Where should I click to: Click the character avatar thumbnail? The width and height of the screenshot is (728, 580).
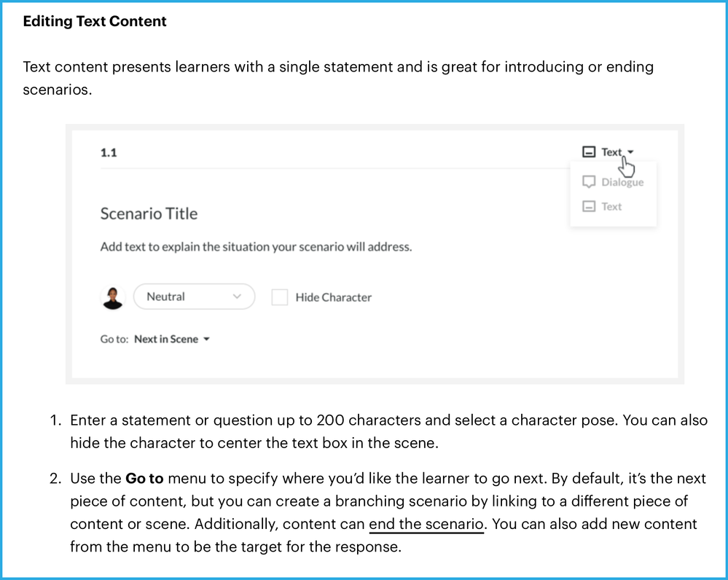[x=113, y=297]
